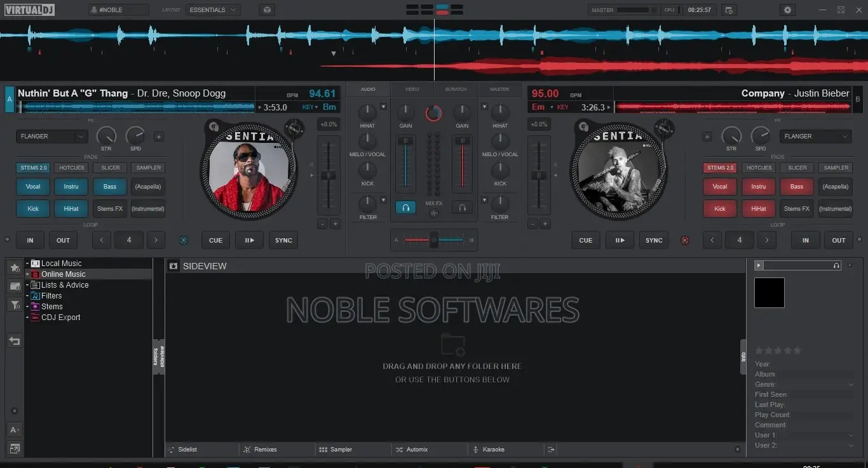This screenshot has width=868, height=468.
Task: Open the User 1 dropdown in info panel
Action: tap(851, 436)
